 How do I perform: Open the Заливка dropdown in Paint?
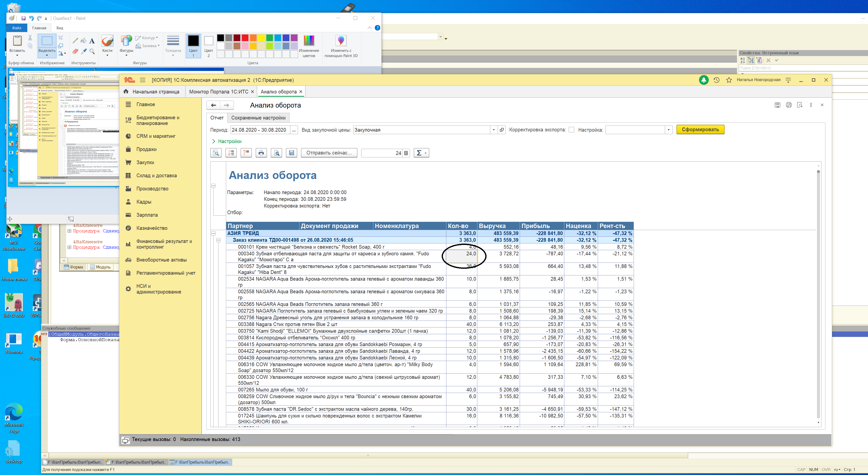pos(148,46)
